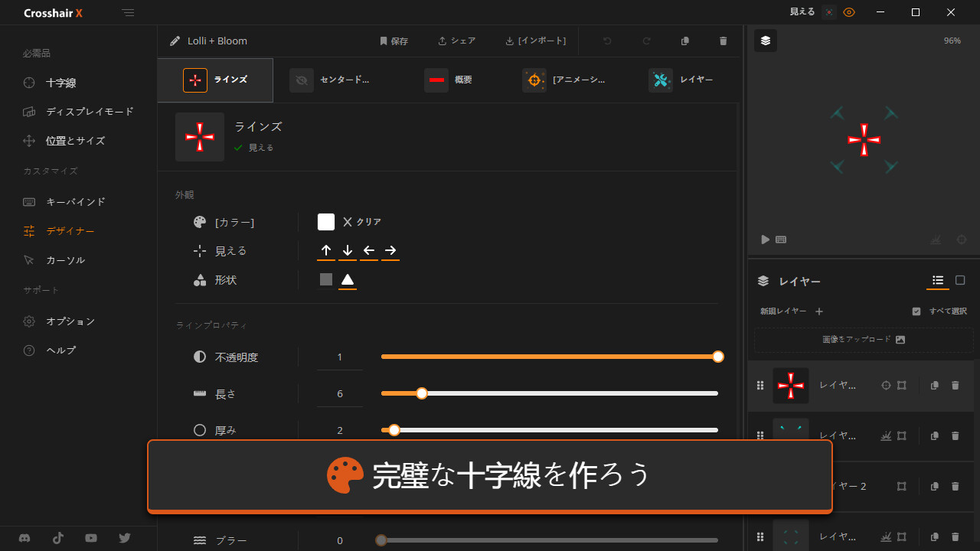Click the upload image (画像をアップロード) button

[x=864, y=340]
